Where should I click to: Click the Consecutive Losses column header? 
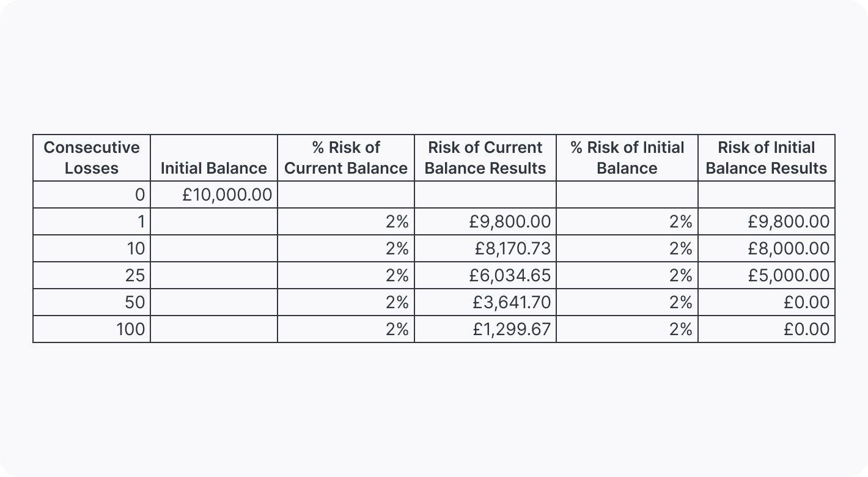[92, 158]
